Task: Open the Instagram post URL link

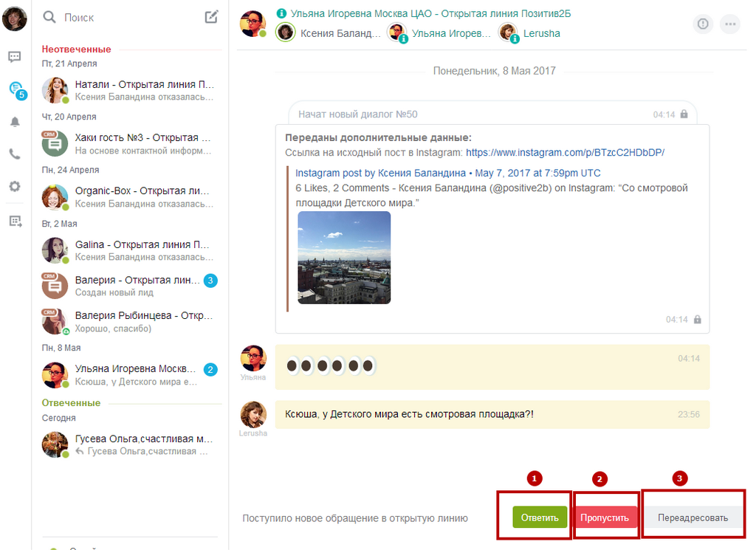Action: click(565, 152)
